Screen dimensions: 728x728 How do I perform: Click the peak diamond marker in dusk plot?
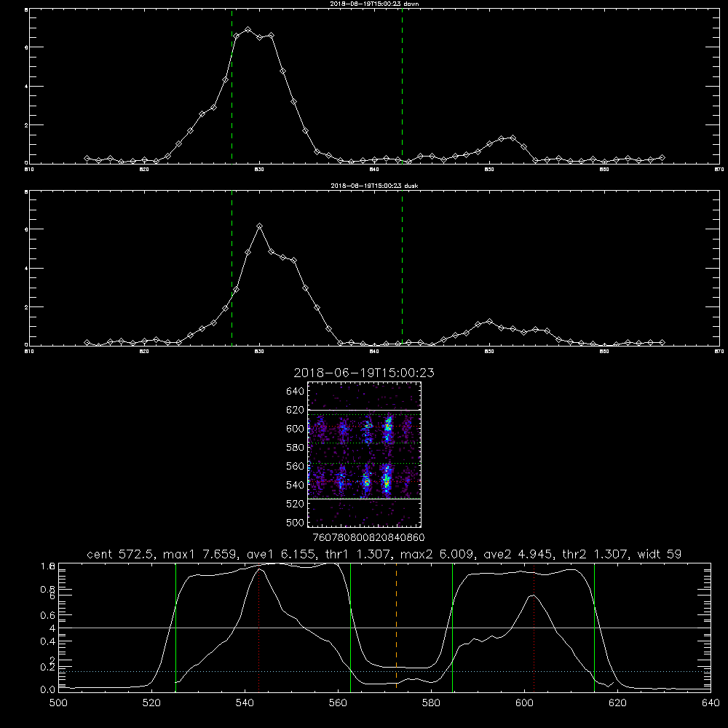point(260,226)
